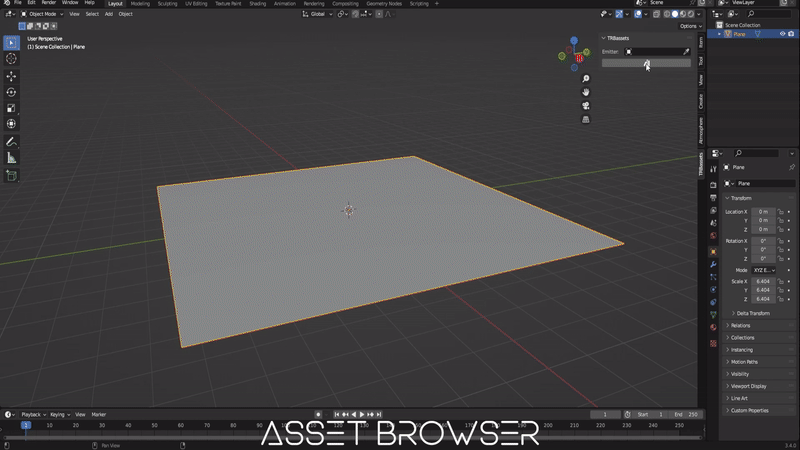Select the Rotate tool
Screen dimensions: 800x450
coord(11,92)
